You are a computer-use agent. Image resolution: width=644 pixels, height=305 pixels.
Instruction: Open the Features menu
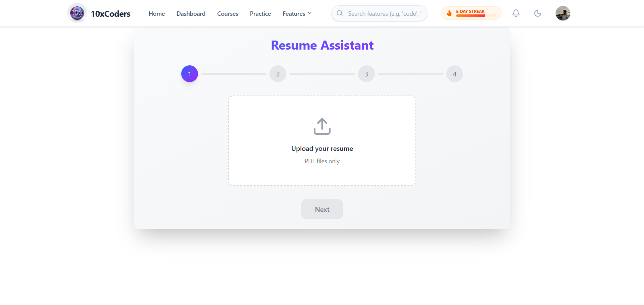click(x=297, y=13)
